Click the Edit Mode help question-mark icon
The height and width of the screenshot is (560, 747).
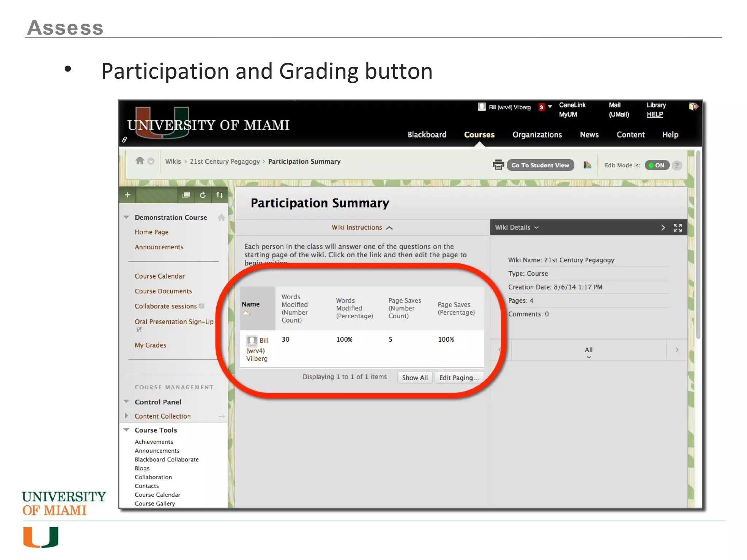(x=677, y=166)
